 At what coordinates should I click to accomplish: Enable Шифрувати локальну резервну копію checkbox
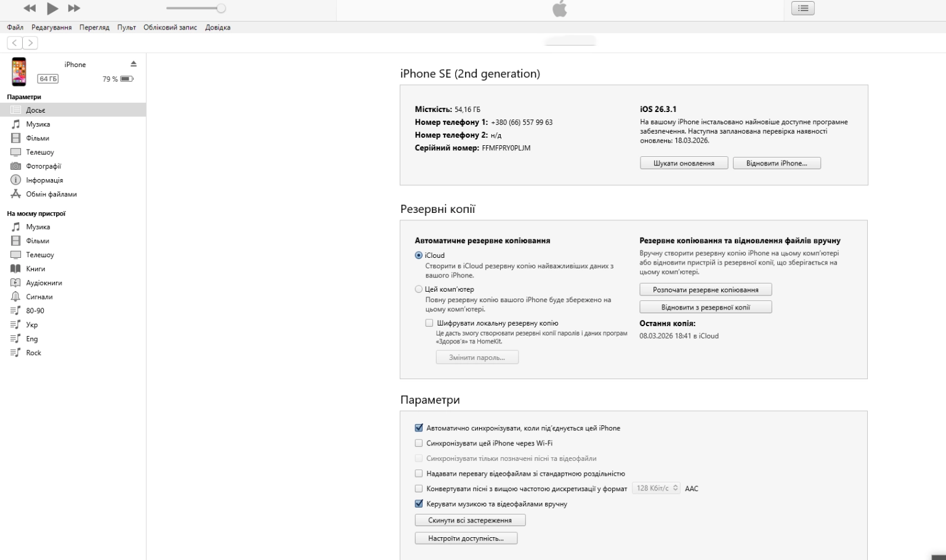(429, 323)
